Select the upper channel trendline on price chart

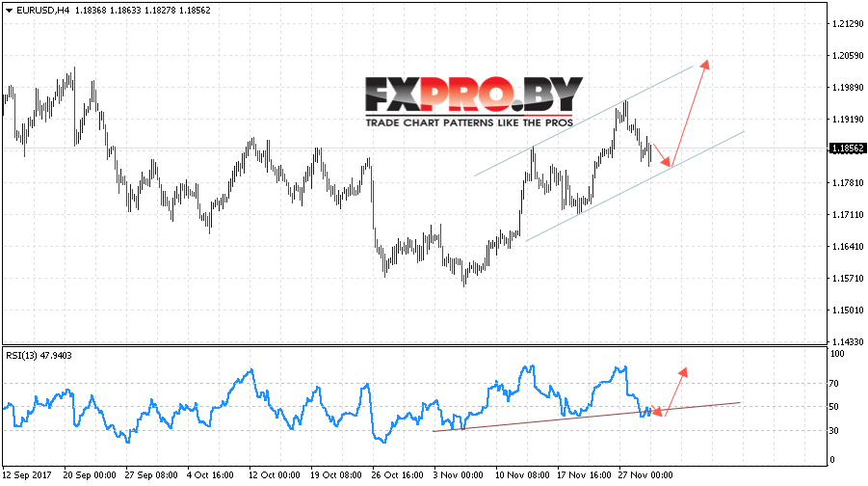[584, 121]
